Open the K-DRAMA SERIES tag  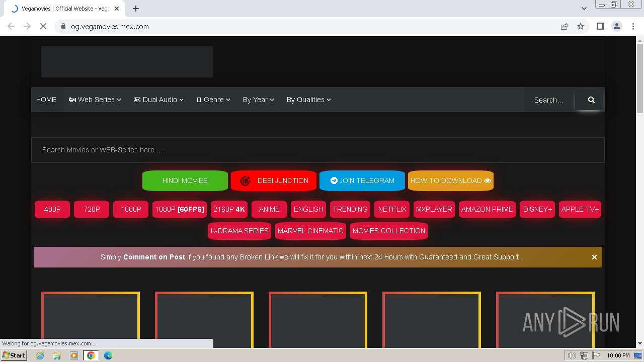tap(239, 231)
